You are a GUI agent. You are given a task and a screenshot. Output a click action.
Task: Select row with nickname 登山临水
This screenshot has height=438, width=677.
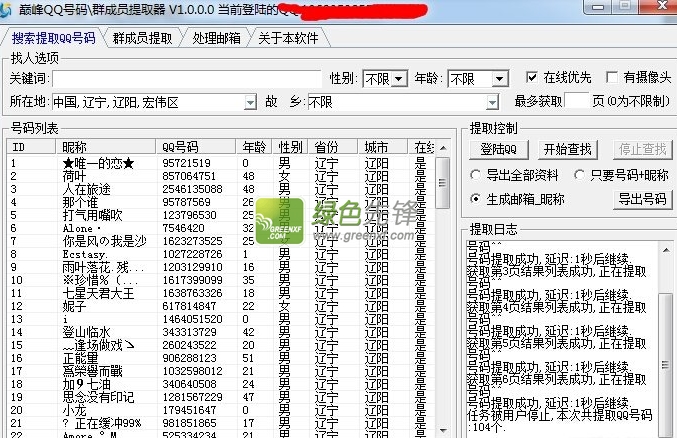pyautogui.click(x=220, y=332)
